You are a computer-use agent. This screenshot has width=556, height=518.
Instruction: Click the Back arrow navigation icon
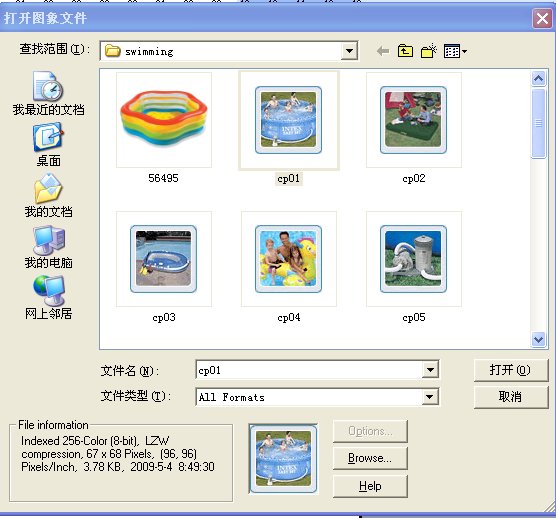pos(383,51)
